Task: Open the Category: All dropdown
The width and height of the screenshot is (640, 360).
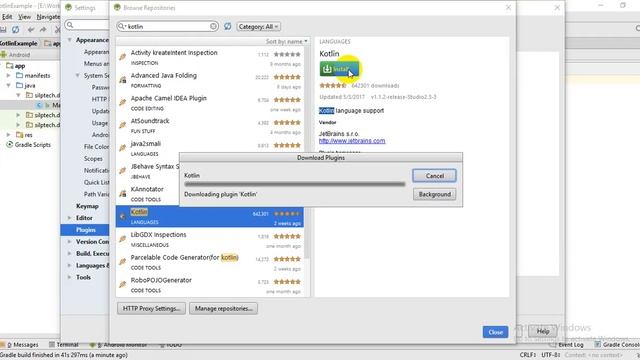Action: (258, 27)
